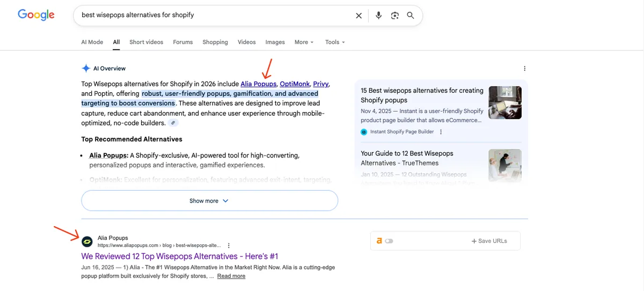Toggle the switch in the extension bar
This screenshot has height=291, width=644.
click(x=389, y=241)
